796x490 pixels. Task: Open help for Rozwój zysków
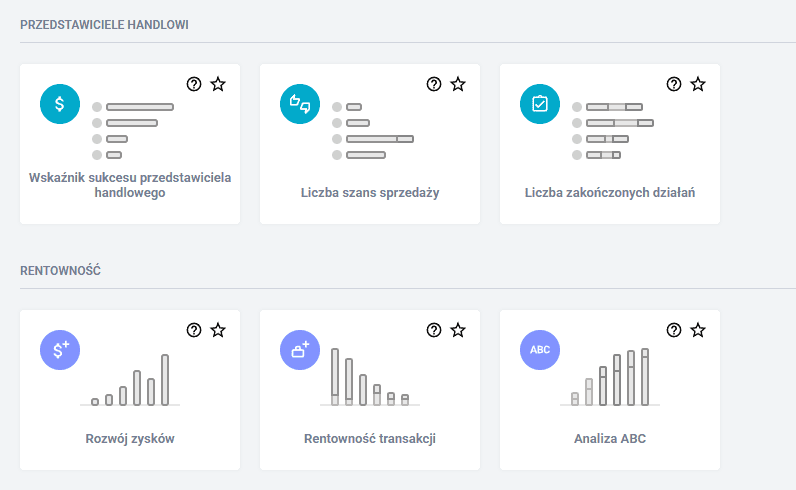(194, 330)
